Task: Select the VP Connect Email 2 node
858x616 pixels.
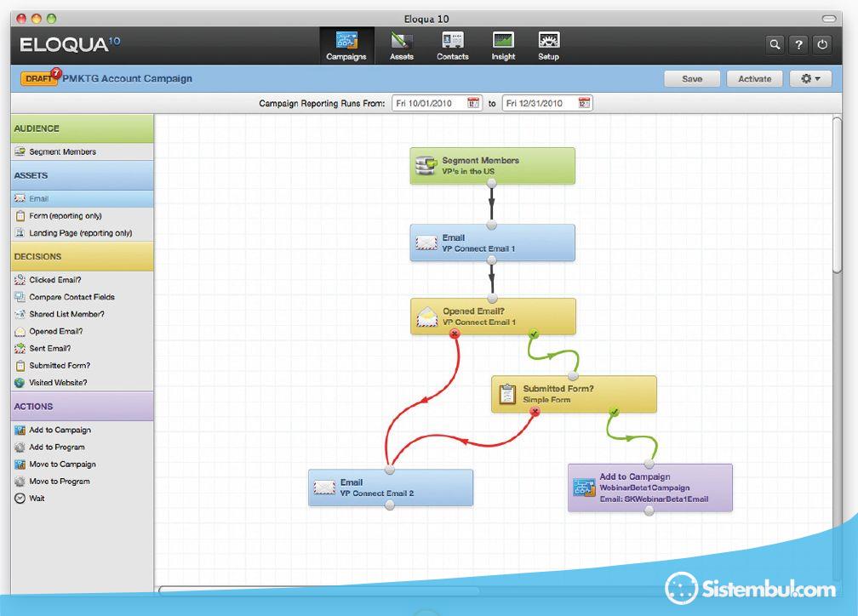Action: [391, 488]
